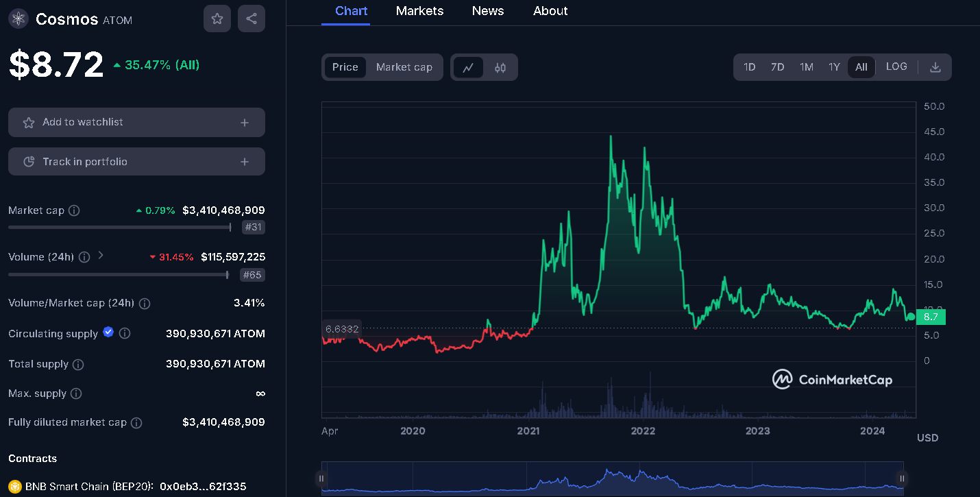Click info icon next to Total supply

tap(79, 364)
